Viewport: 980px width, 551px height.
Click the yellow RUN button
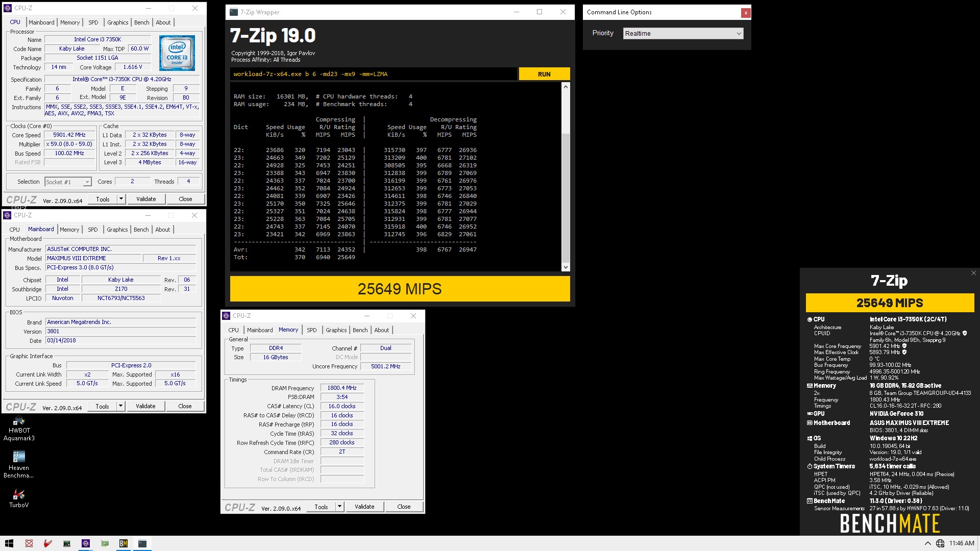coord(544,74)
